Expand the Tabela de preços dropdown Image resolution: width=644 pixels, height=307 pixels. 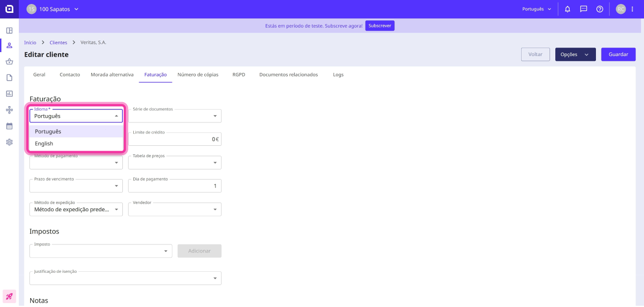coord(174,162)
